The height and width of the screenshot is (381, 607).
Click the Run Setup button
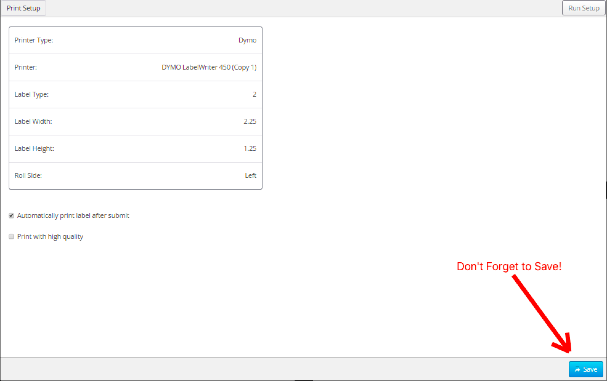tap(584, 8)
